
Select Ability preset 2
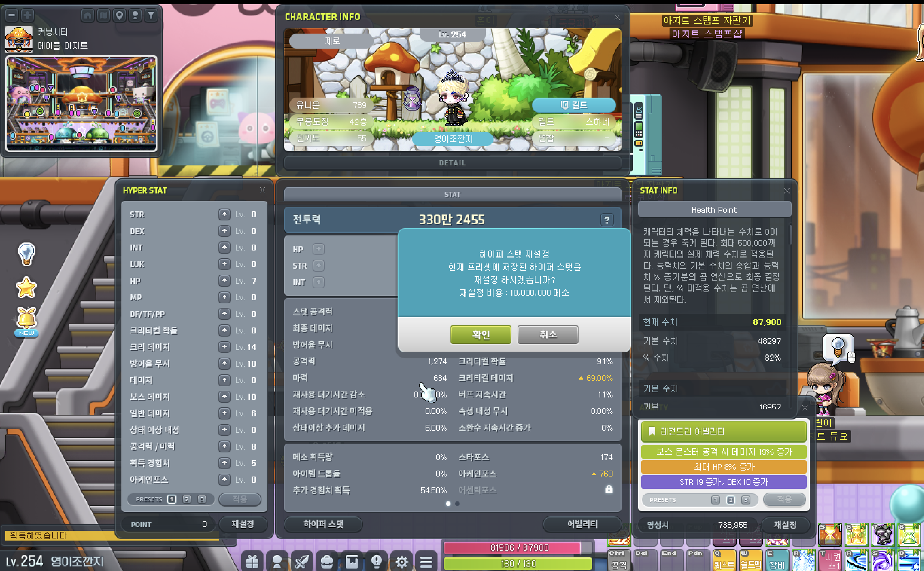(730, 500)
